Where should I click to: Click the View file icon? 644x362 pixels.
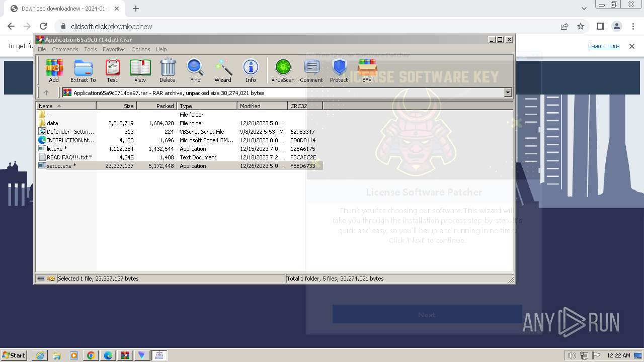coord(140,70)
